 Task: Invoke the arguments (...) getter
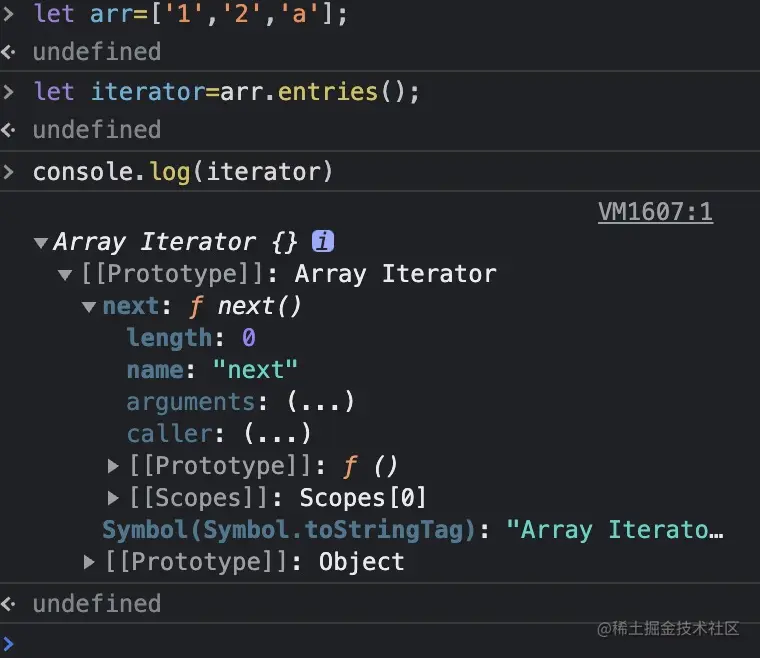320,402
